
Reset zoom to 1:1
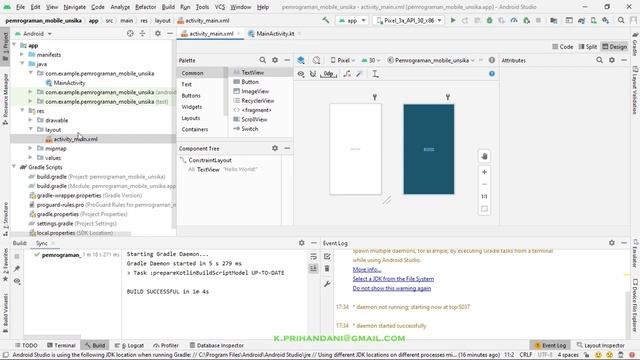484,196
